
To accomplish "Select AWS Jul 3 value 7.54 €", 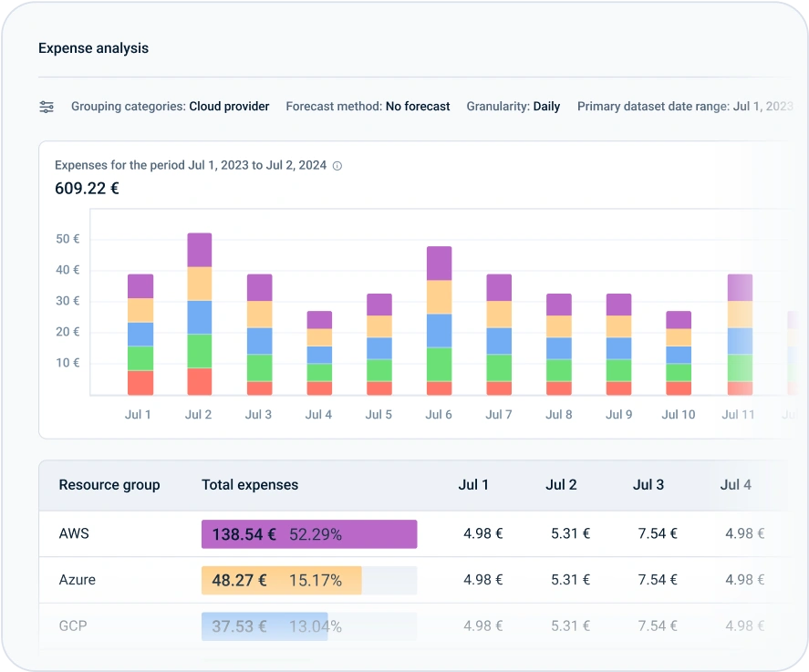I will 658,533.
